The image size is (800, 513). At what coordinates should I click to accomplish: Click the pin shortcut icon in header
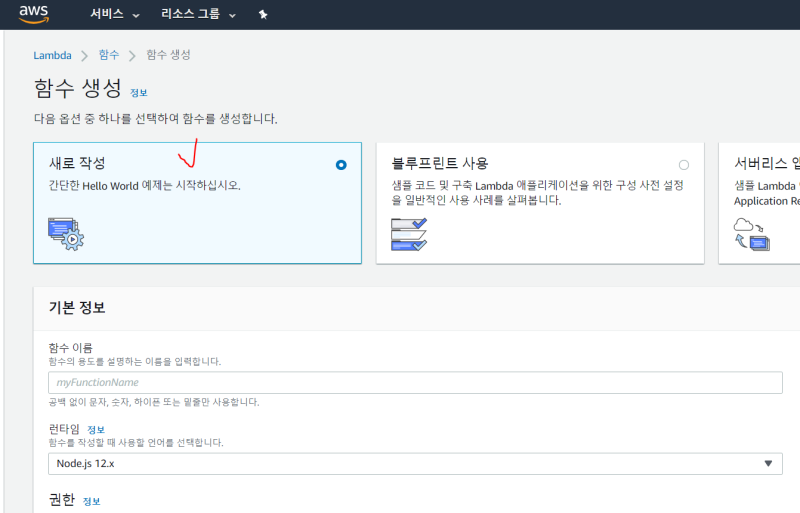(x=263, y=15)
